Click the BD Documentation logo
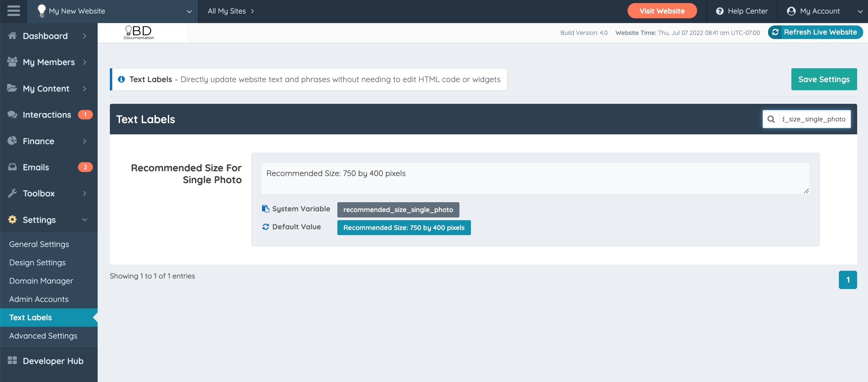Screen dimensions: 868x382 point(139,33)
